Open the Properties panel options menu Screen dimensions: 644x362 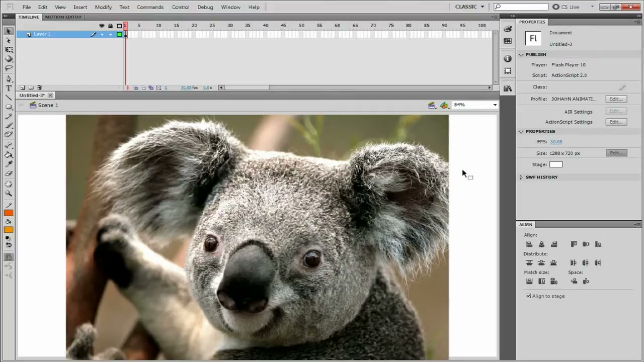pyautogui.click(x=638, y=22)
